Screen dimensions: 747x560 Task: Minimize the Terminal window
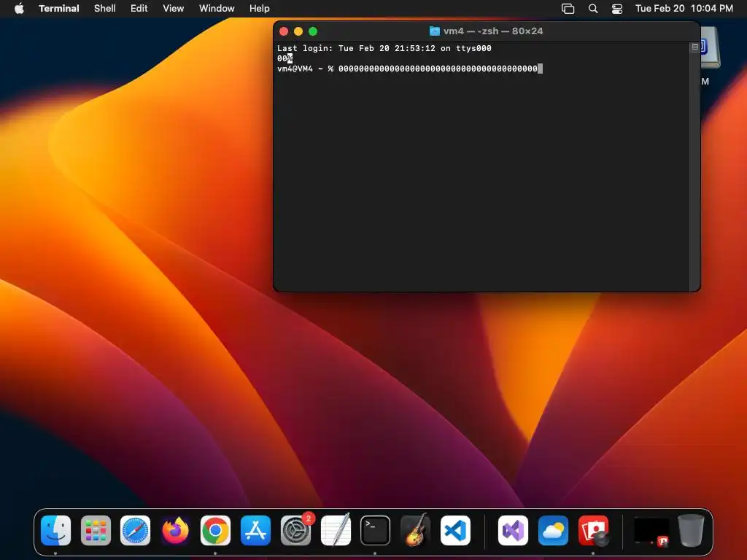(298, 31)
